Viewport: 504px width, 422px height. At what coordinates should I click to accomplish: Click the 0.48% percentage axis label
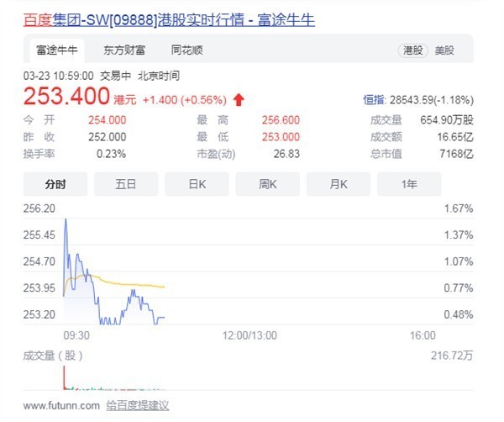[x=459, y=314]
